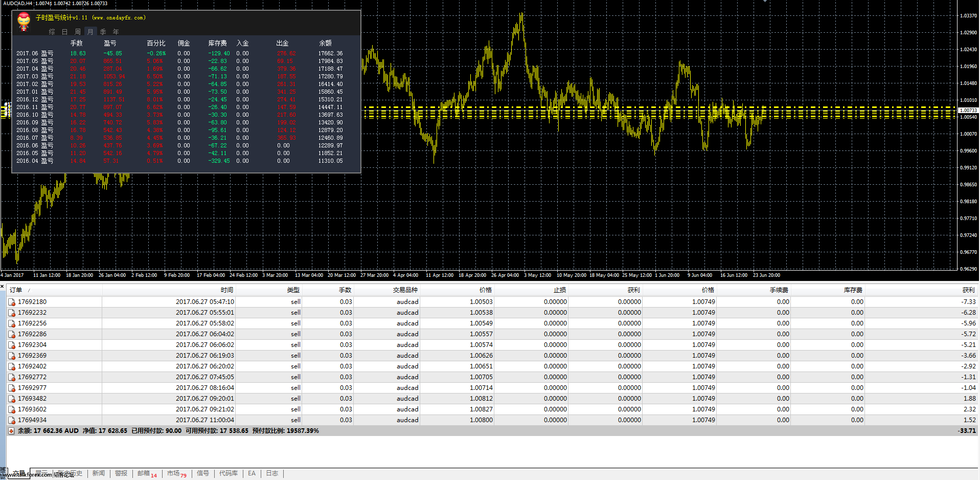Click the 3 May 12:00 label on time axis
Image resolution: width=980 pixels, height=480 pixels.
[537, 275]
